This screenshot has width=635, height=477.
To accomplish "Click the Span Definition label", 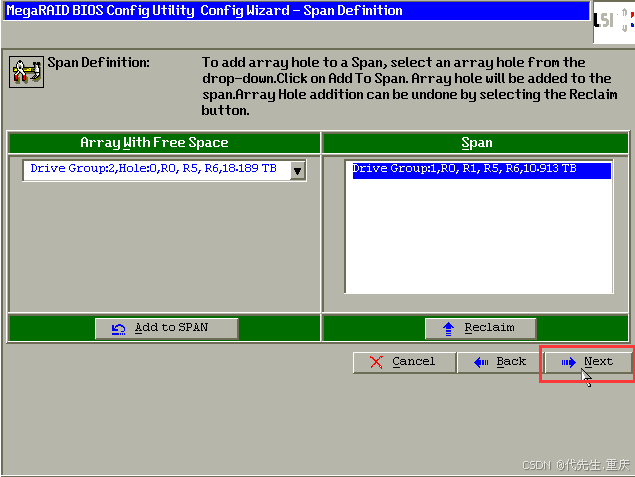I will 98,63.
